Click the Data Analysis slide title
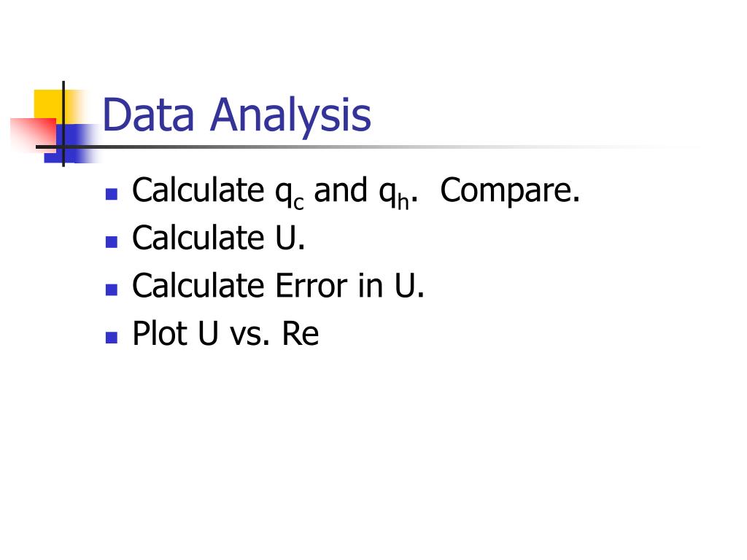This screenshot has height=560, width=747. click(236, 116)
